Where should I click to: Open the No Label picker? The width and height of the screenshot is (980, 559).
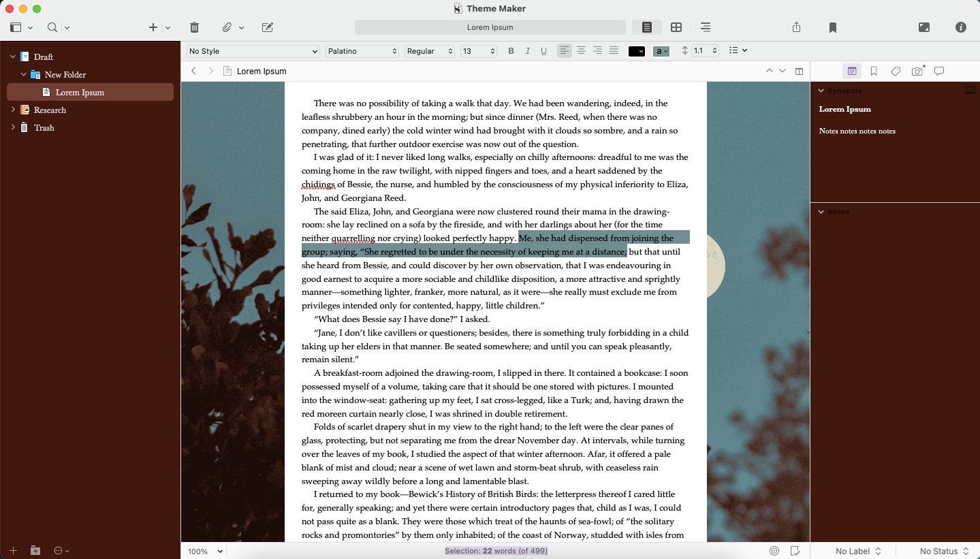click(x=857, y=551)
